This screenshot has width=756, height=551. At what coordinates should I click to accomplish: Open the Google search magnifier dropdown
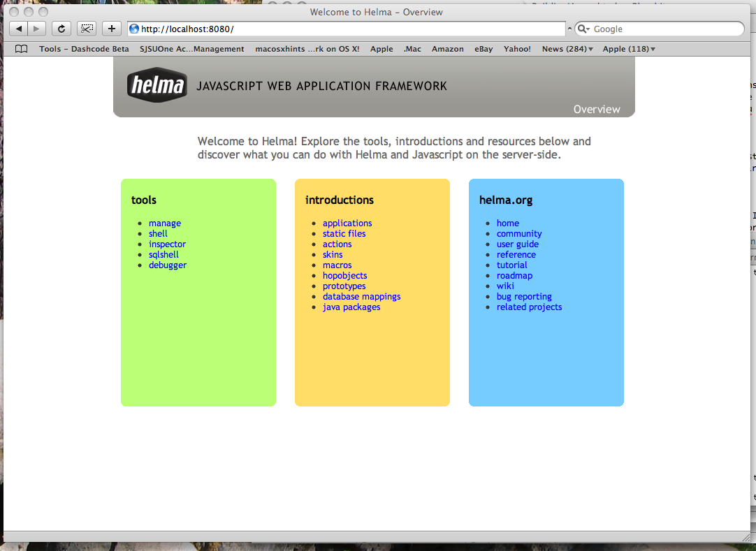[583, 29]
